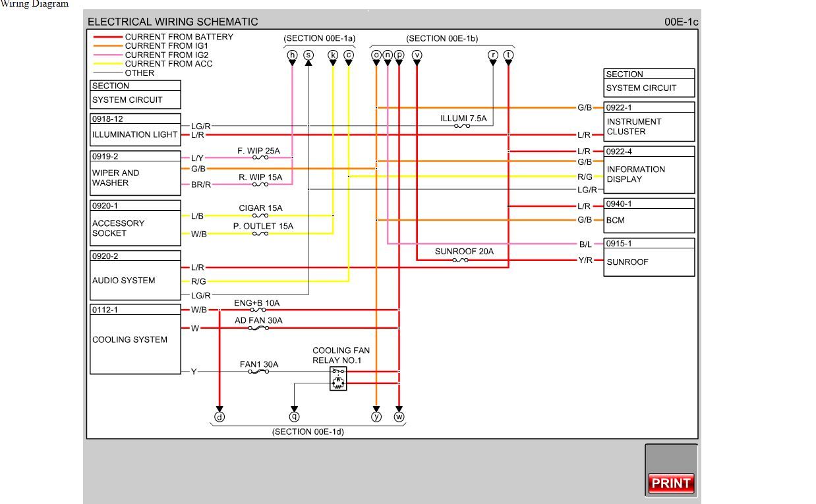Click the COOLING SYSTEM circuit box
This screenshot has width=816, height=504.
tap(135, 340)
